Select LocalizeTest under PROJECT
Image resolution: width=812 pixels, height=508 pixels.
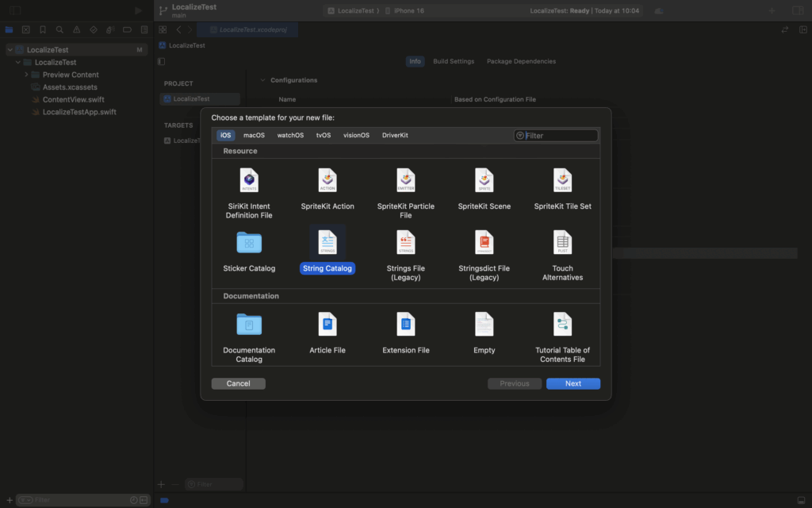point(200,98)
